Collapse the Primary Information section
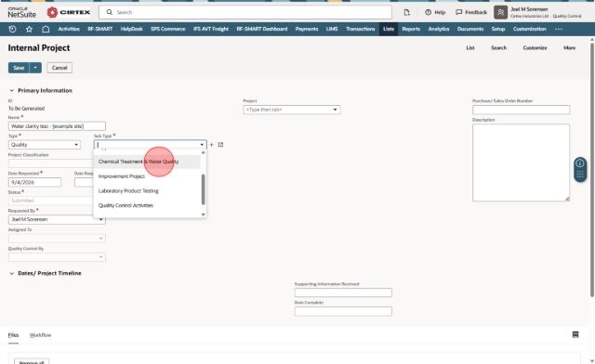This screenshot has width=595, height=364. (x=12, y=91)
